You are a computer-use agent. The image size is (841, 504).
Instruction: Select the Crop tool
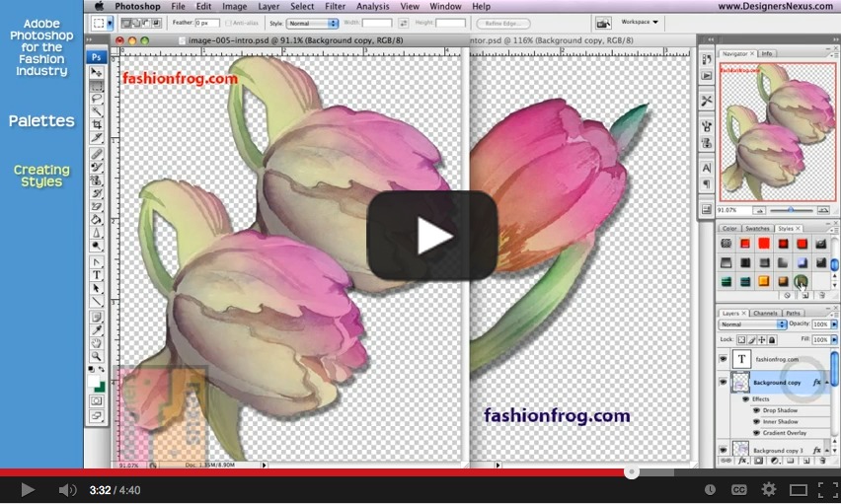point(97,124)
